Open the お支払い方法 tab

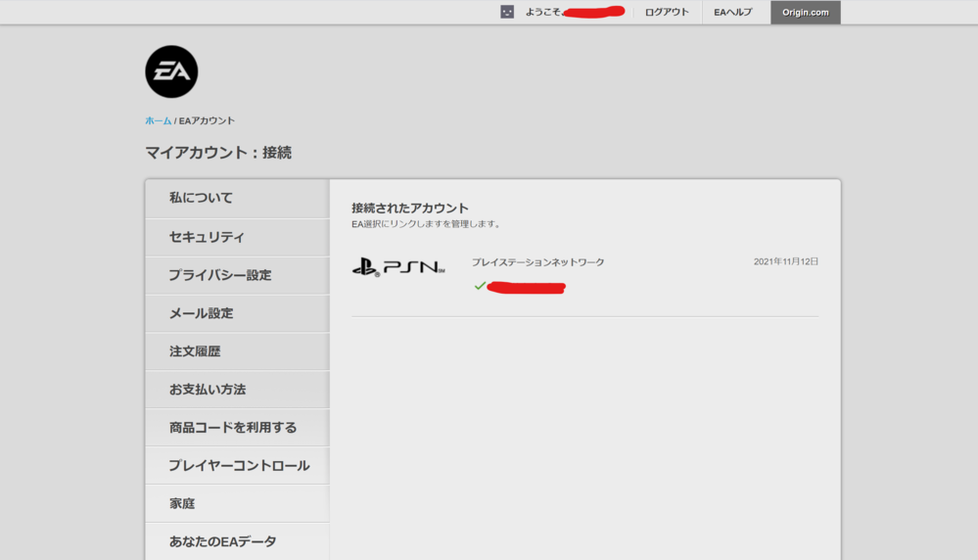click(x=238, y=389)
